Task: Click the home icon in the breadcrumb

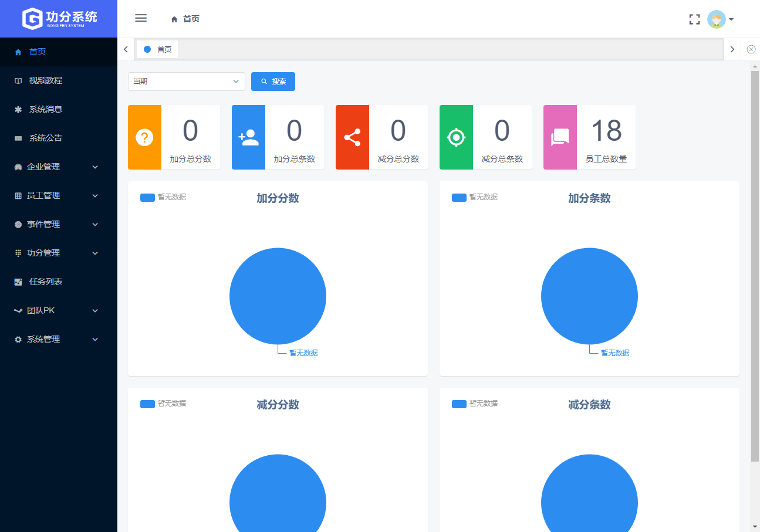Action: pos(174,19)
